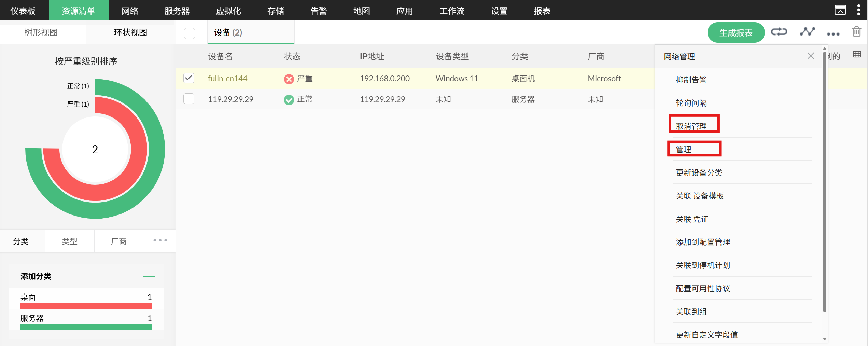The image size is (868, 346).
Task: Sort by IP地址 column header
Action: [372, 56]
